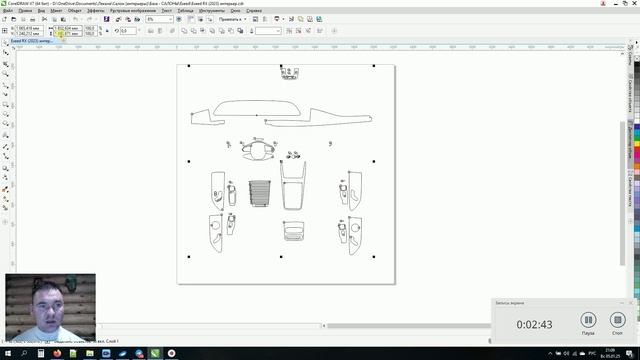640x360 pixels.
Task: Open the Эффекты menu
Action: click(x=96, y=11)
